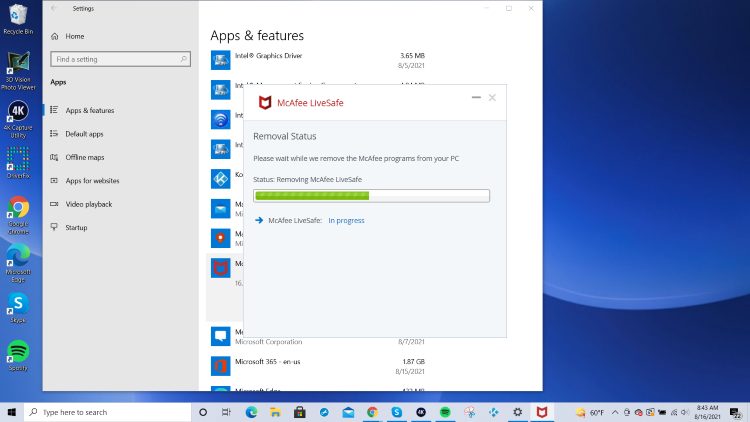Screen dimensions: 750x422
Task: Open File Explorer from the taskbar
Action: (x=276, y=412)
